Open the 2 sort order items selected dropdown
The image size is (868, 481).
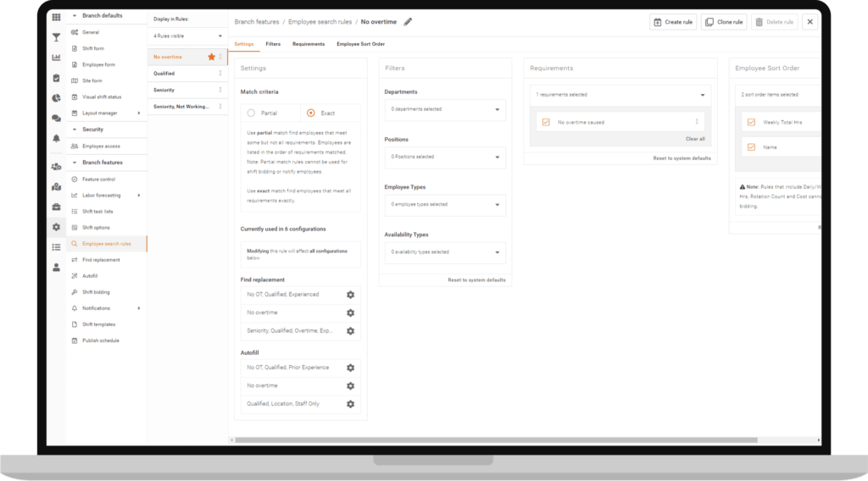point(780,95)
